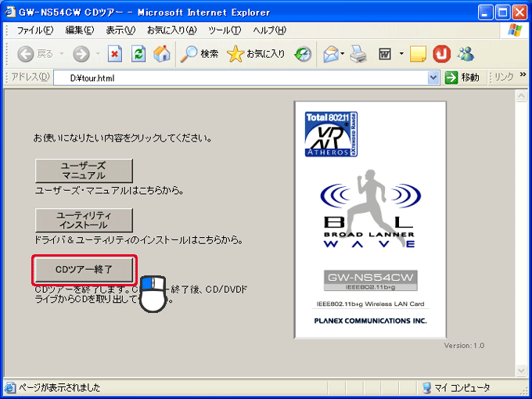
Task: Click the ユーザーズマニュアル button
Action: pyautogui.click(x=84, y=171)
